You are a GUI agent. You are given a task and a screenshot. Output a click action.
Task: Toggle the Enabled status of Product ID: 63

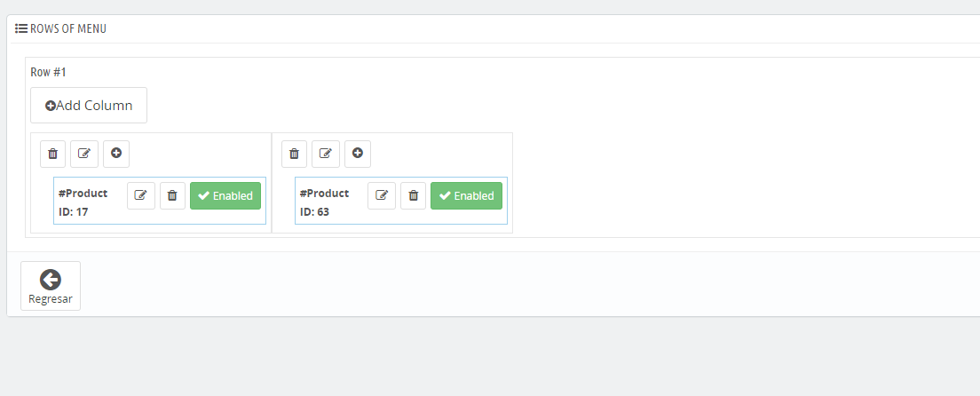pos(466,196)
